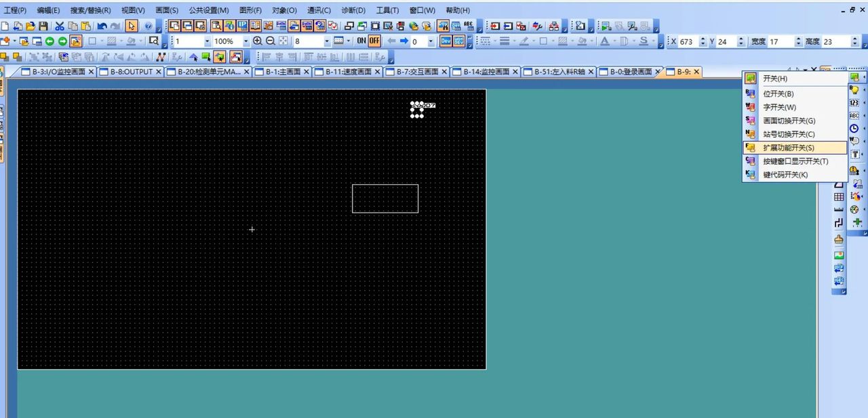Open the 工程(P) menu
Image resolution: width=868 pixels, height=418 pixels.
point(15,10)
